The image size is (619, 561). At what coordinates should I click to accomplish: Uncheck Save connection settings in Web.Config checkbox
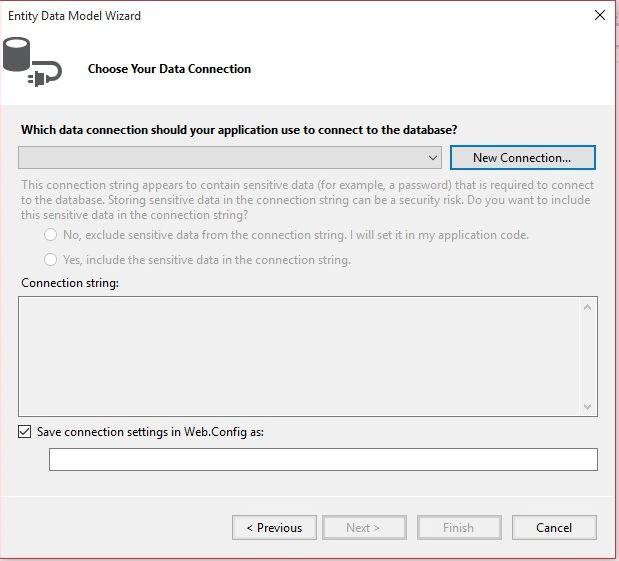[x=24, y=432]
